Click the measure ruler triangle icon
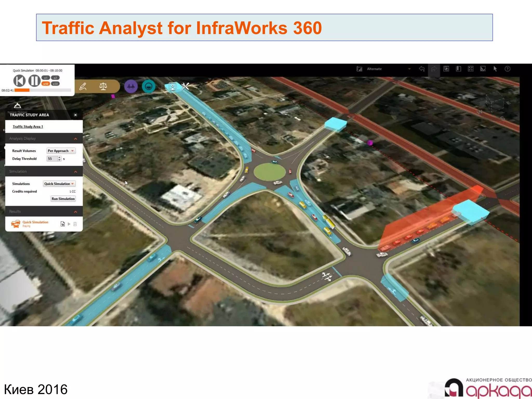The image size is (532, 399). pyautogui.click(x=483, y=69)
